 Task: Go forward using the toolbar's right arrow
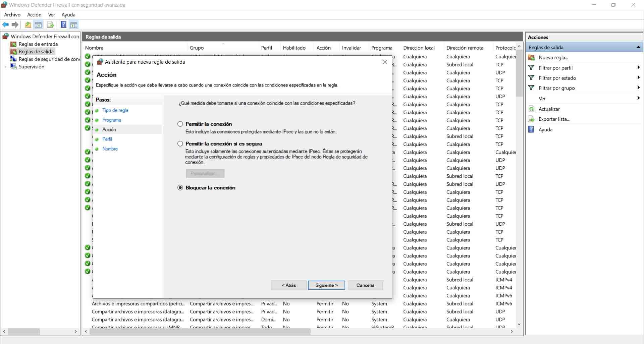tap(15, 24)
